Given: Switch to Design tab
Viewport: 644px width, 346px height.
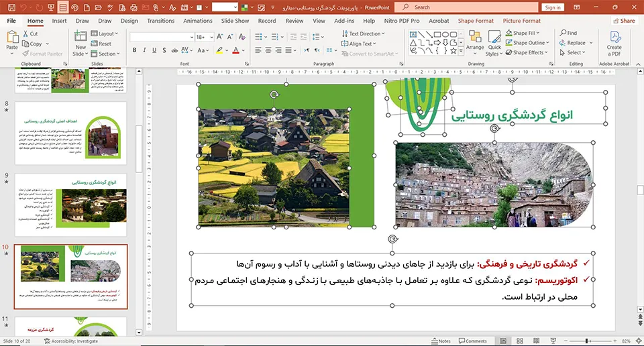Looking at the screenshot, I should [129, 21].
